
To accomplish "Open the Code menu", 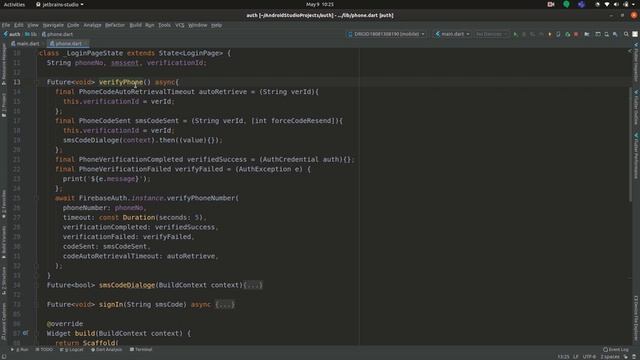I will (x=73, y=25).
